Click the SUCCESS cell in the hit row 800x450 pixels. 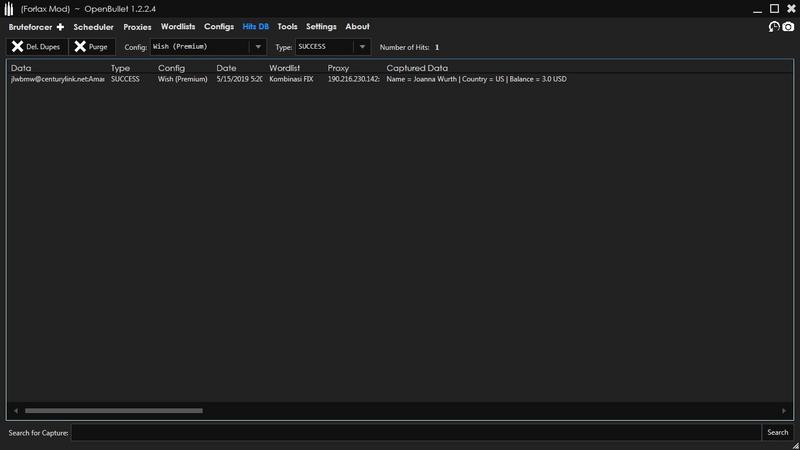tap(125, 79)
